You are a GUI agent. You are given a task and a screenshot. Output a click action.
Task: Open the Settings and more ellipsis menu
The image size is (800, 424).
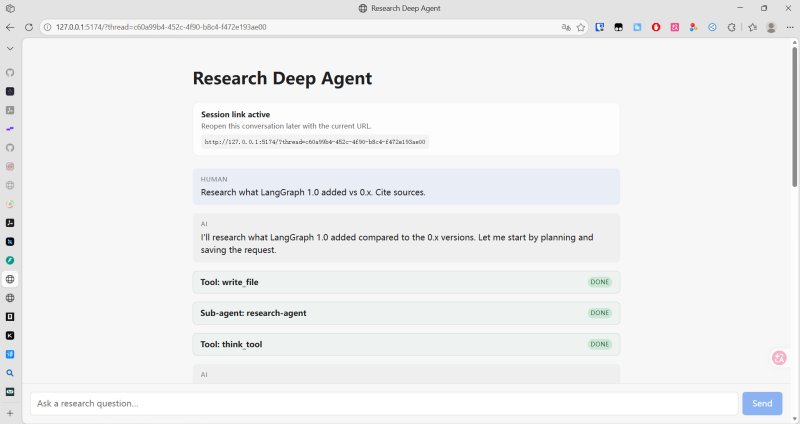(790, 27)
